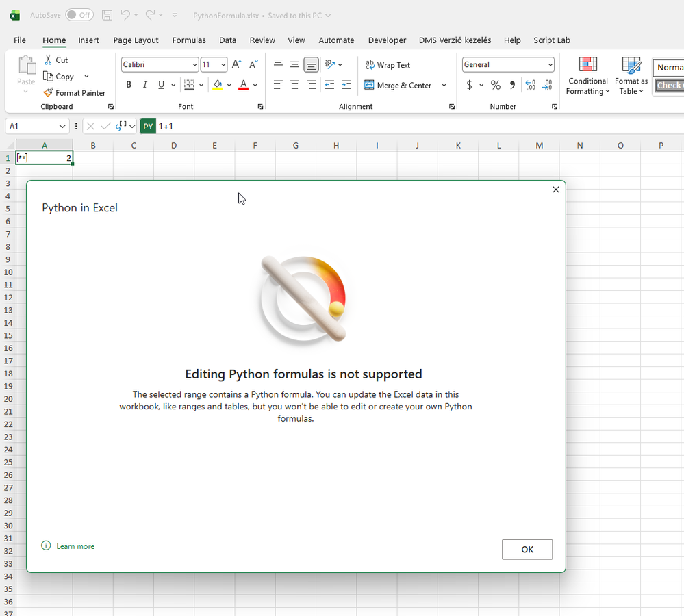684x616 pixels.
Task: Click the Increase Indent icon
Action: [x=346, y=85]
